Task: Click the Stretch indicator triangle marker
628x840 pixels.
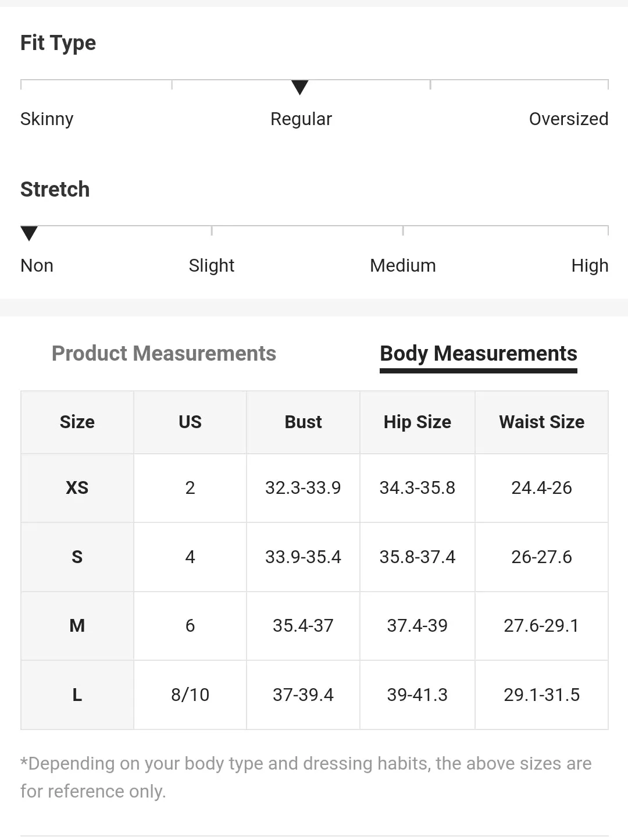Action: (x=29, y=233)
